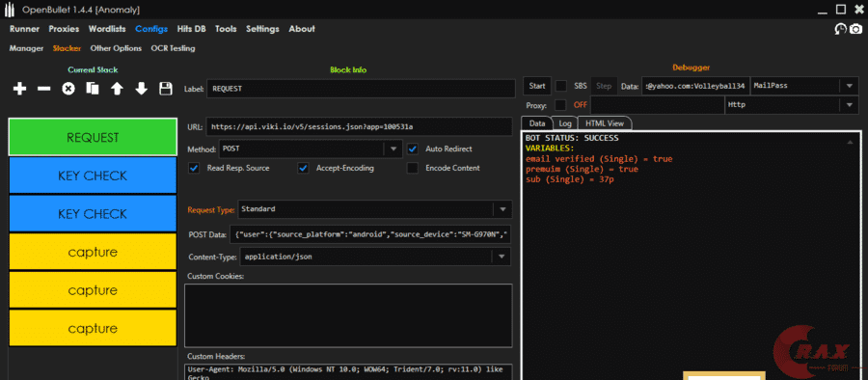Image resolution: width=868 pixels, height=380 pixels.
Task: Select the green REQUEST block
Action: [93, 137]
